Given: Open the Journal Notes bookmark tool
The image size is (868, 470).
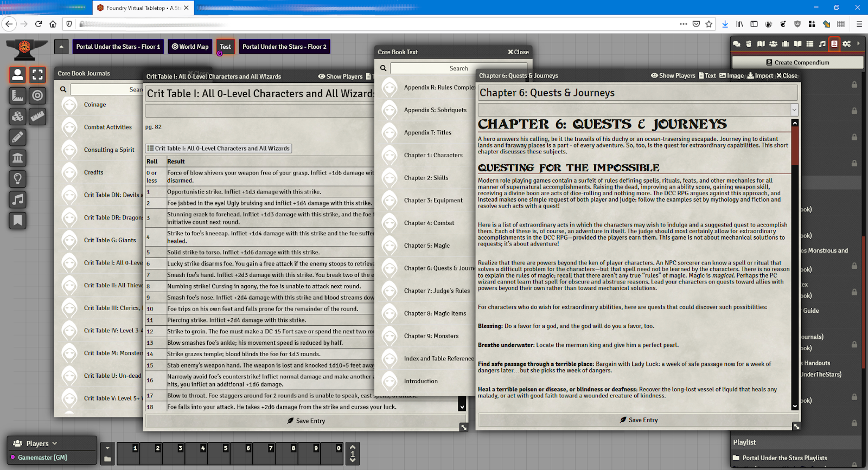Looking at the screenshot, I should 17,221.
